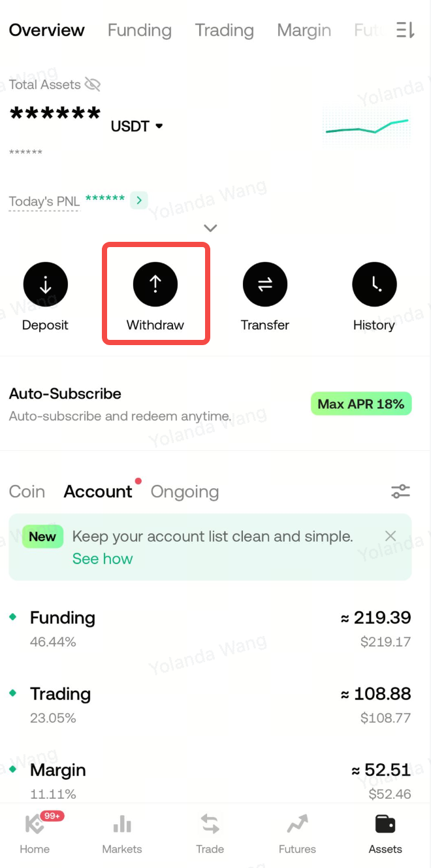Switch to the Ongoing tab

[185, 492]
